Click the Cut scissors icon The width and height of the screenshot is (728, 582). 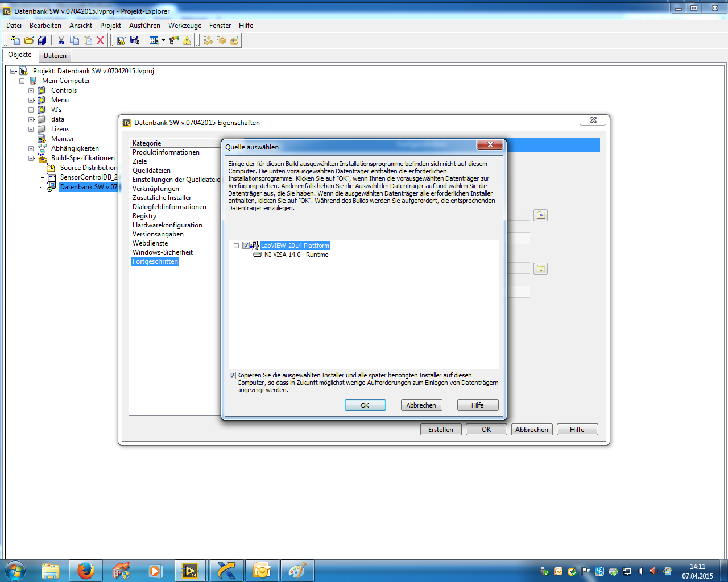click(61, 40)
